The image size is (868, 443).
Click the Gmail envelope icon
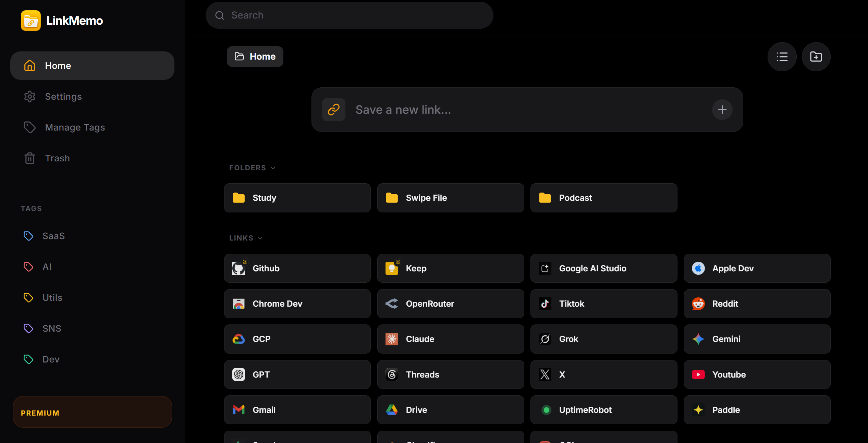239,410
